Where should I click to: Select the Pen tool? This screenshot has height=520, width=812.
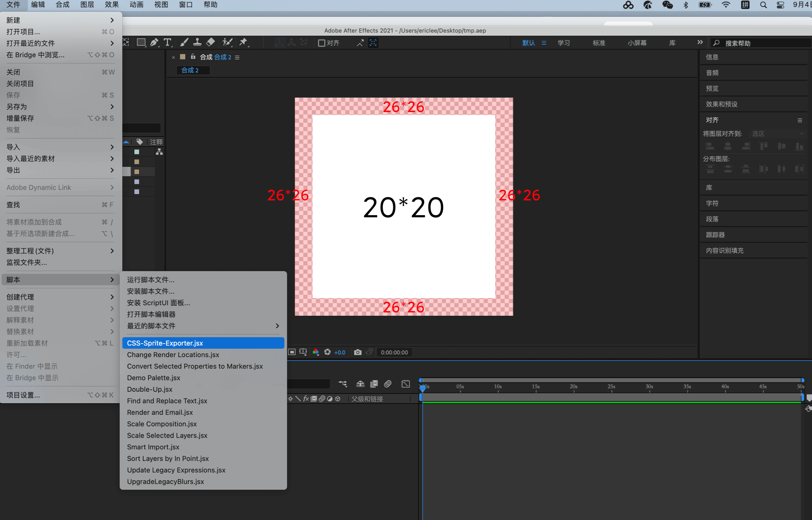pos(154,43)
